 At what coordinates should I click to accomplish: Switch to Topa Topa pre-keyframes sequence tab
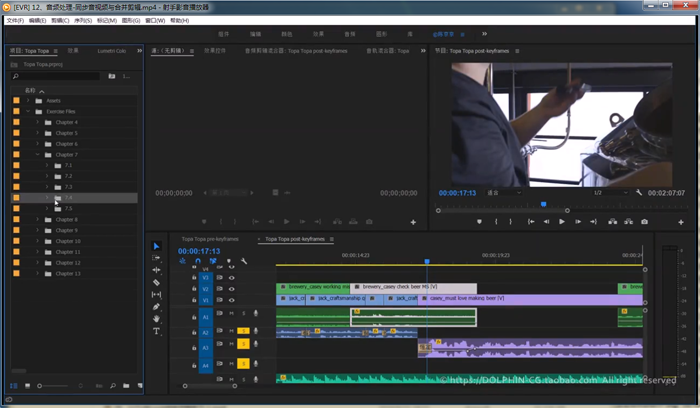(210, 239)
